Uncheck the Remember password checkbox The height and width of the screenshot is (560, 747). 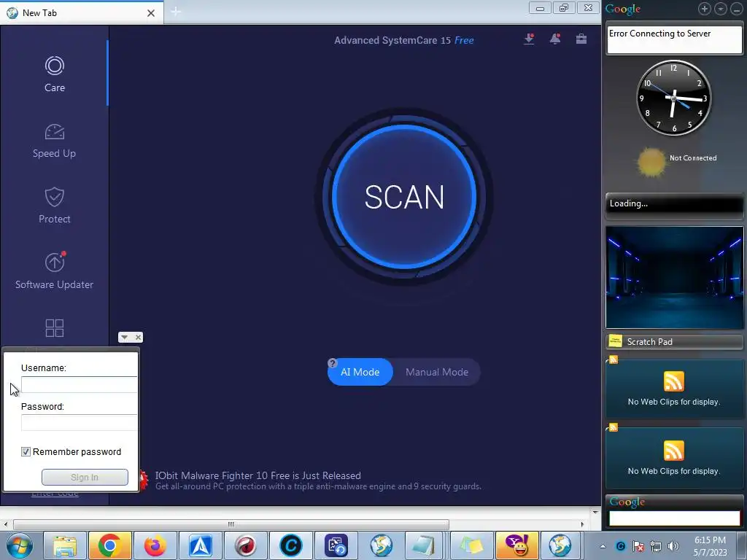(x=26, y=451)
